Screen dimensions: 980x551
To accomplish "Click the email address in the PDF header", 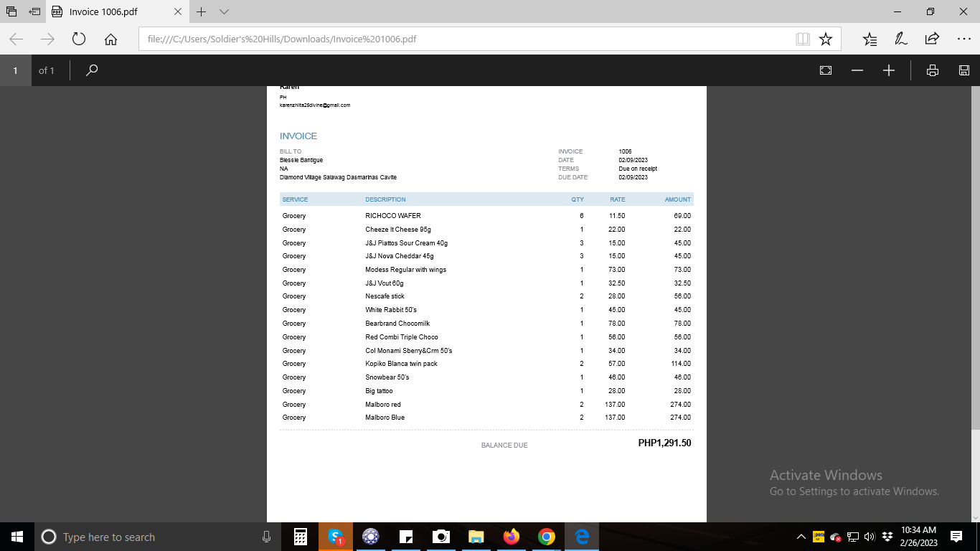I will tap(315, 105).
